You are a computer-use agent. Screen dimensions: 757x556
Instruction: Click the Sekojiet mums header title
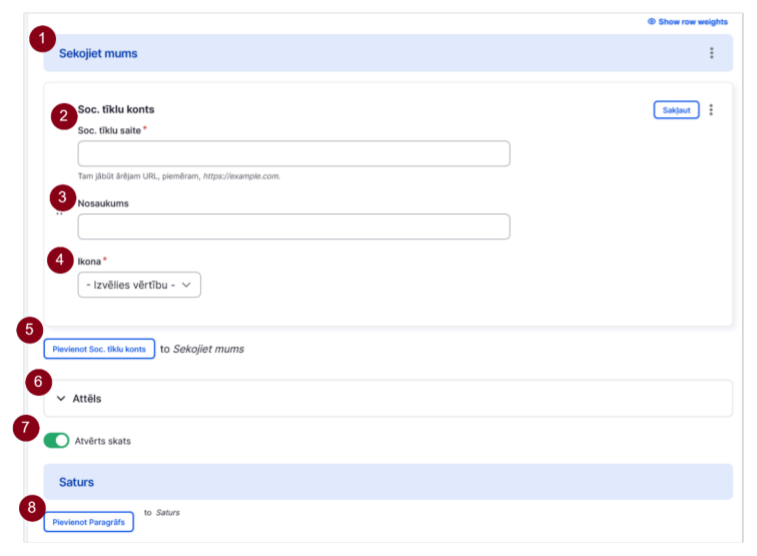[x=98, y=53]
